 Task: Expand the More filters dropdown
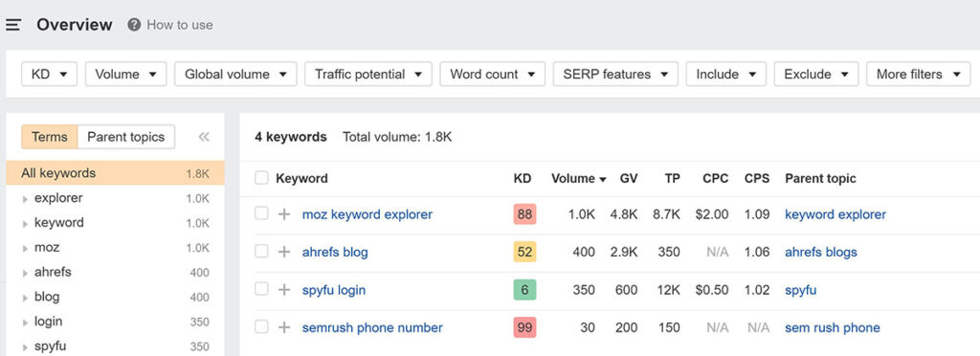(918, 74)
